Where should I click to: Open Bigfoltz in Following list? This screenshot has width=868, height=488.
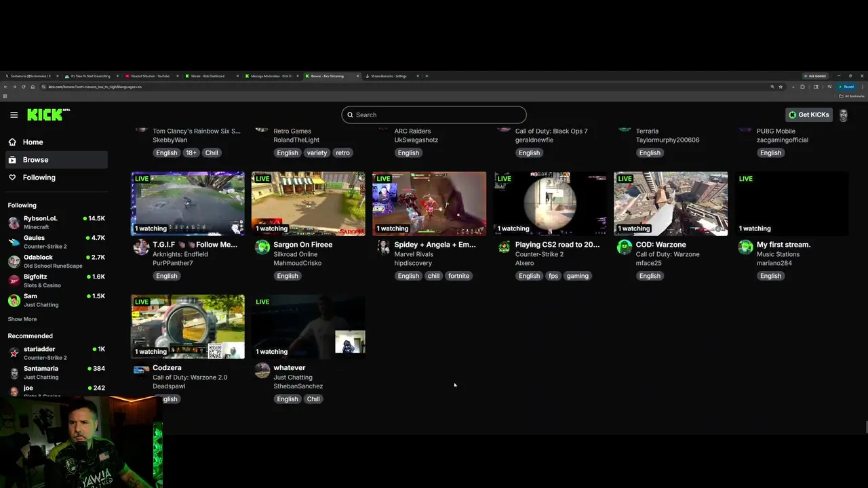(56, 281)
